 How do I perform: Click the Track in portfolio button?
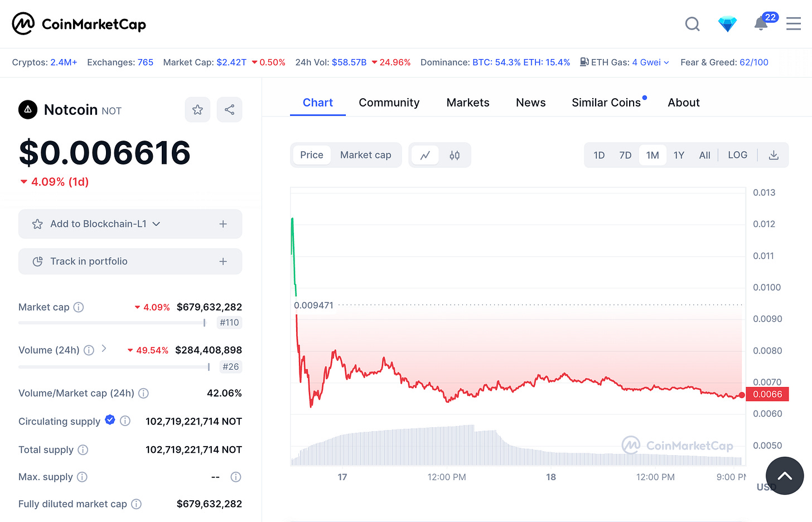point(130,261)
